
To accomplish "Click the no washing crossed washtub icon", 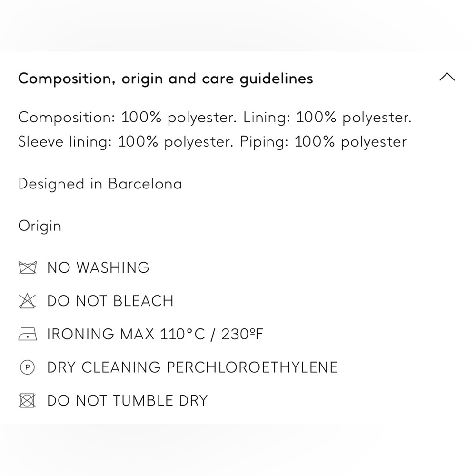I will [x=28, y=268].
